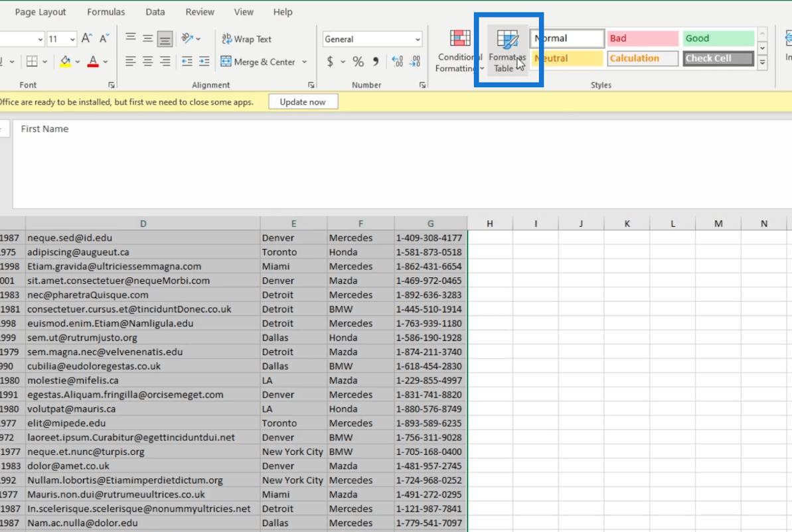Click Increase Decimal icon
Screen dimensions: 792x532
click(398, 62)
